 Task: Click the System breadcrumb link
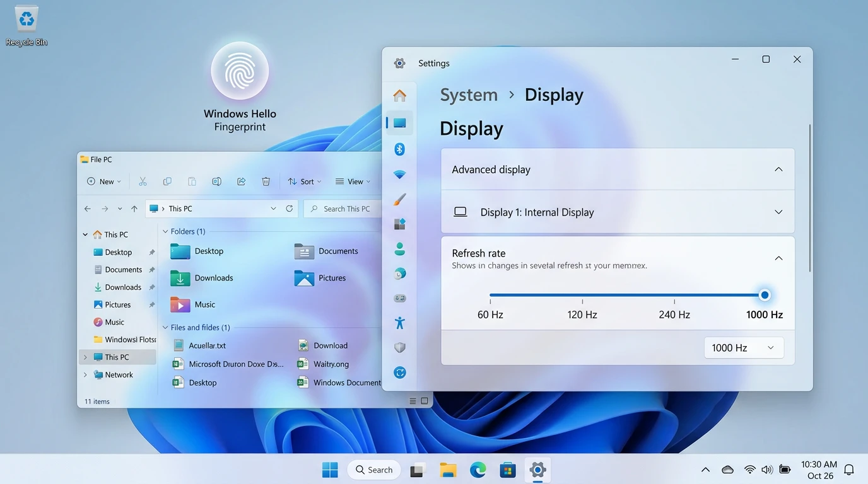(469, 95)
